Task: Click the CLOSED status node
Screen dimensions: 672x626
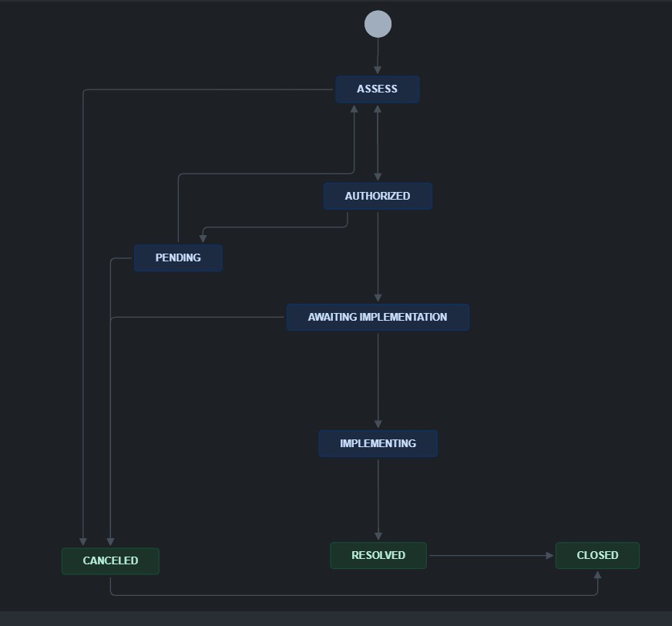Action: coord(597,555)
